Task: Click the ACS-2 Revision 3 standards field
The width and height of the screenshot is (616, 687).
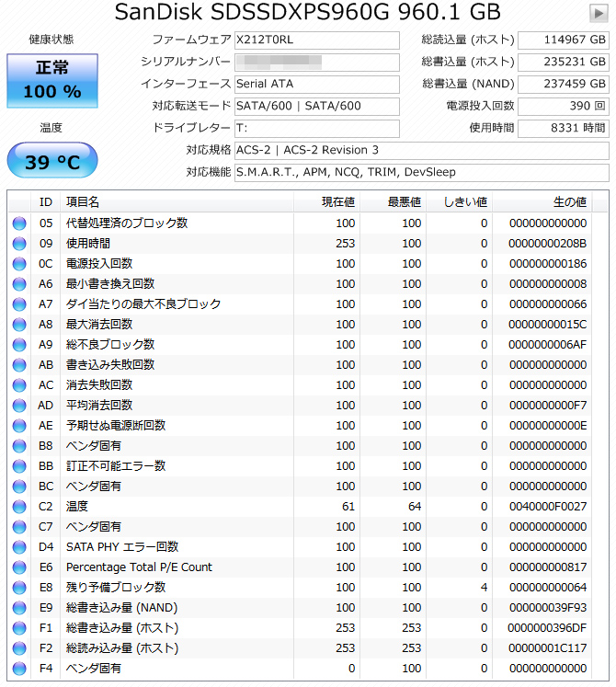Action: (421, 150)
